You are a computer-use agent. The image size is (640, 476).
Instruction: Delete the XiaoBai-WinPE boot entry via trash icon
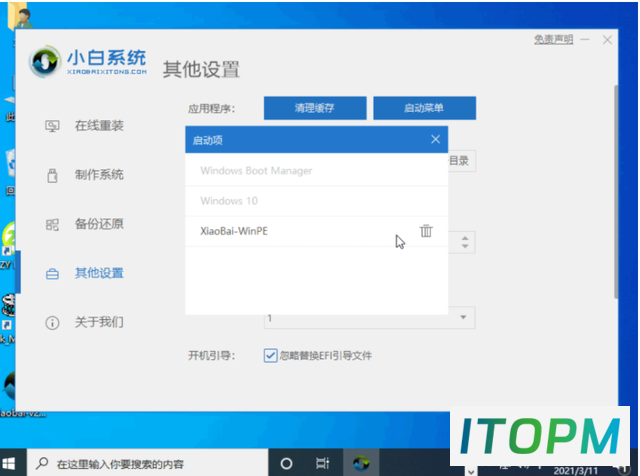click(x=426, y=231)
